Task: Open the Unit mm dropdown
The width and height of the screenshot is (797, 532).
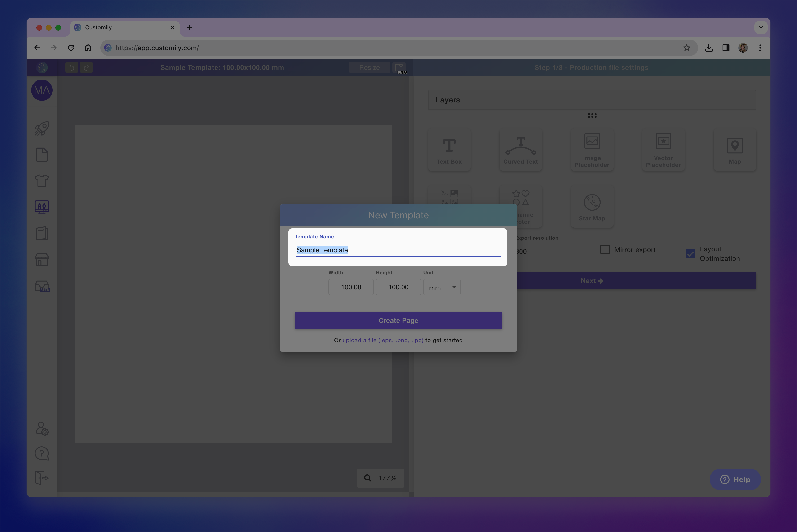Action: pyautogui.click(x=442, y=287)
